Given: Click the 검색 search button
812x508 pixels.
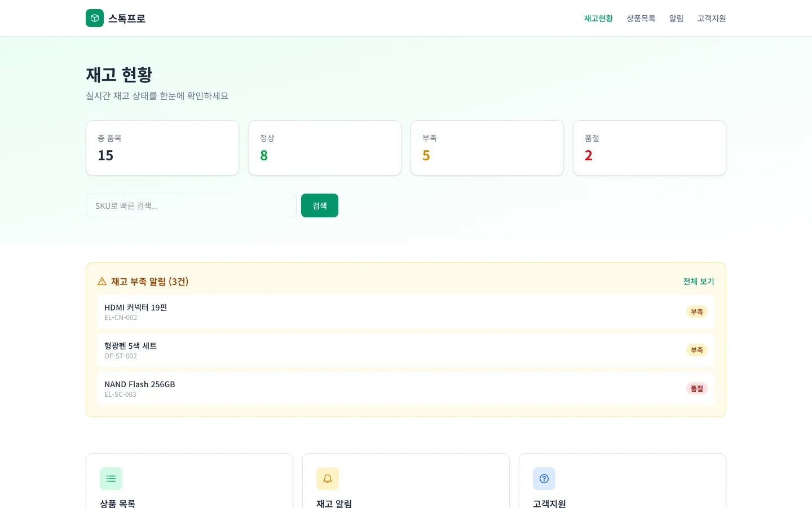Looking at the screenshot, I should pos(320,205).
